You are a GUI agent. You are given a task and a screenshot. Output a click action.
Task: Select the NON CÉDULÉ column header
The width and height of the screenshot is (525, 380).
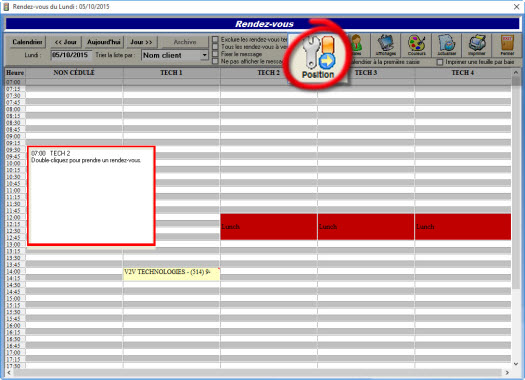74,73
